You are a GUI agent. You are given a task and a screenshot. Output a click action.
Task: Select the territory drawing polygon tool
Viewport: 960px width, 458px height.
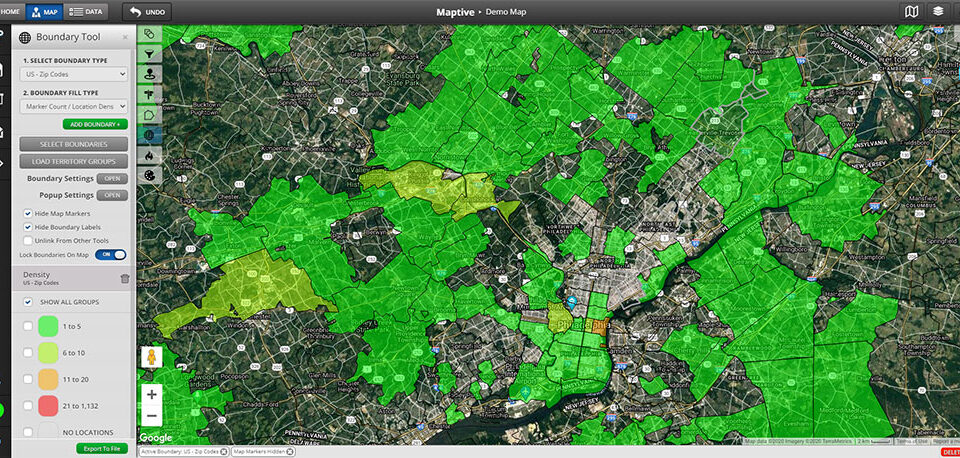tap(149, 115)
